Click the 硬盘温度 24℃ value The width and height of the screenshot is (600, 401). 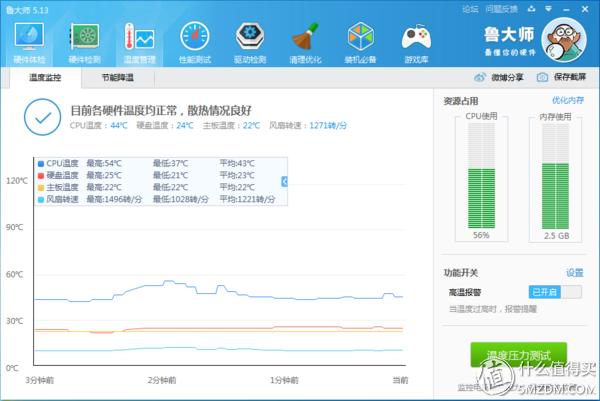[x=185, y=126]
